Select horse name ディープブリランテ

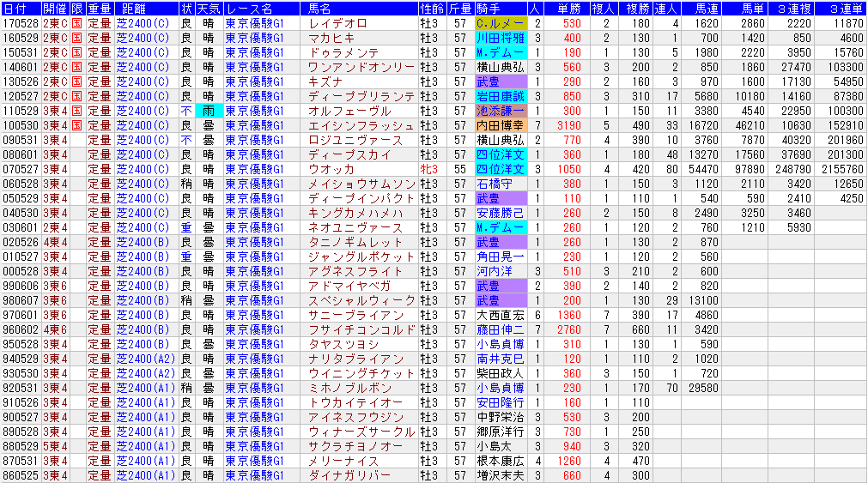click(361, 96)
